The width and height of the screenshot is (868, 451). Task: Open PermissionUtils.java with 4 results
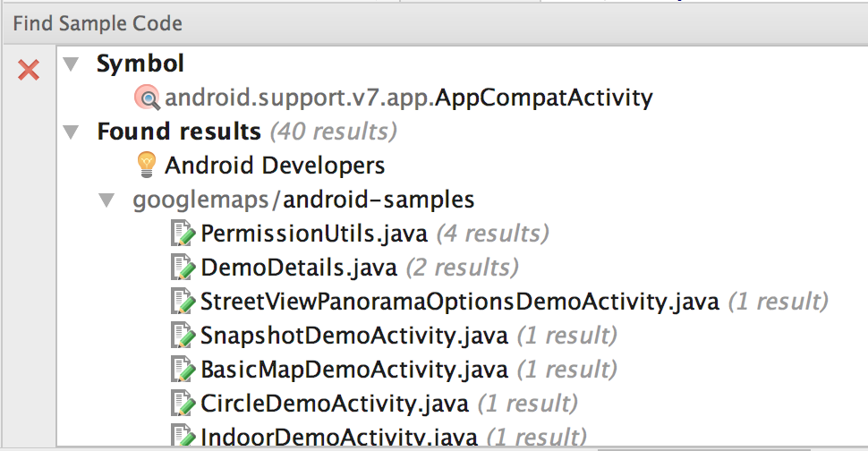375,234
